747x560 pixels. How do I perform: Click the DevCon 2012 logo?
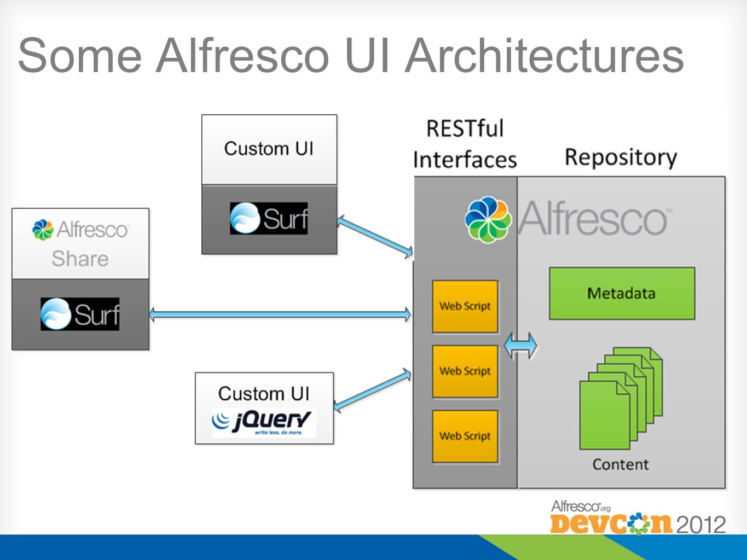pyautogui.click(x=638, y=517)
